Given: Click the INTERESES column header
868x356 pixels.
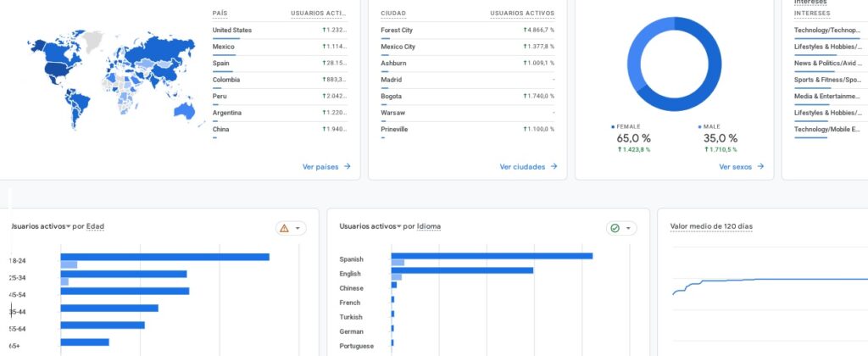Looking at the screenshot, I should [x=812, y=14].
